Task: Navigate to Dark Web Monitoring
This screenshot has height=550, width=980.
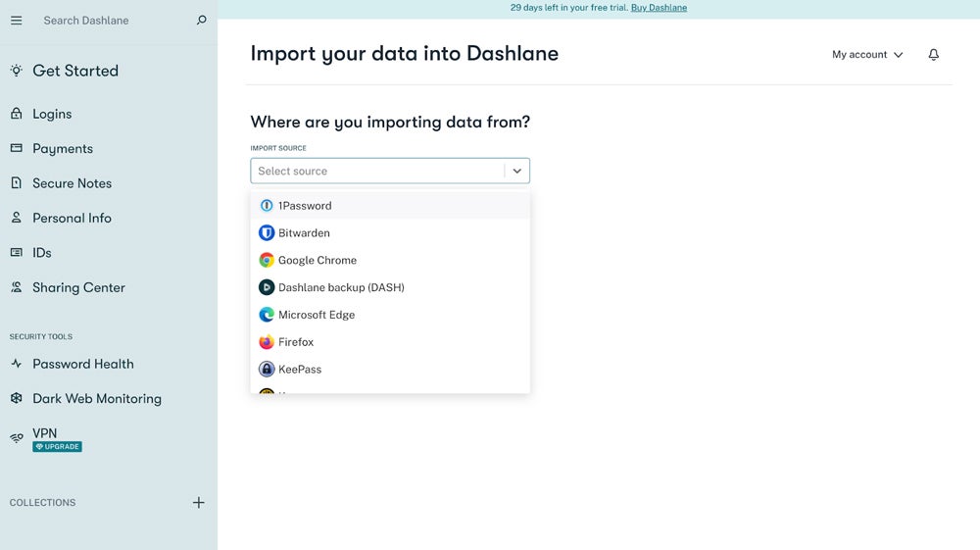Action: (96, 399)
